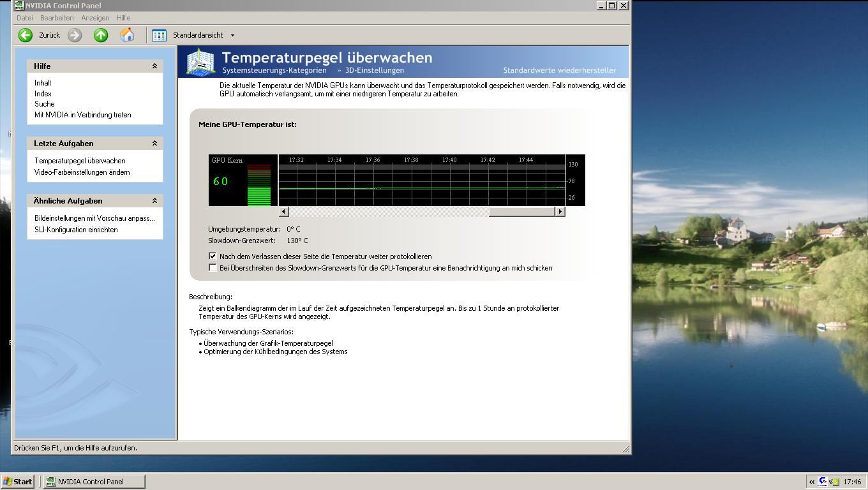Click the grayed-out forward arrow icon
Viewport: 868px width, 490px height.
click(x=75, y=35)
